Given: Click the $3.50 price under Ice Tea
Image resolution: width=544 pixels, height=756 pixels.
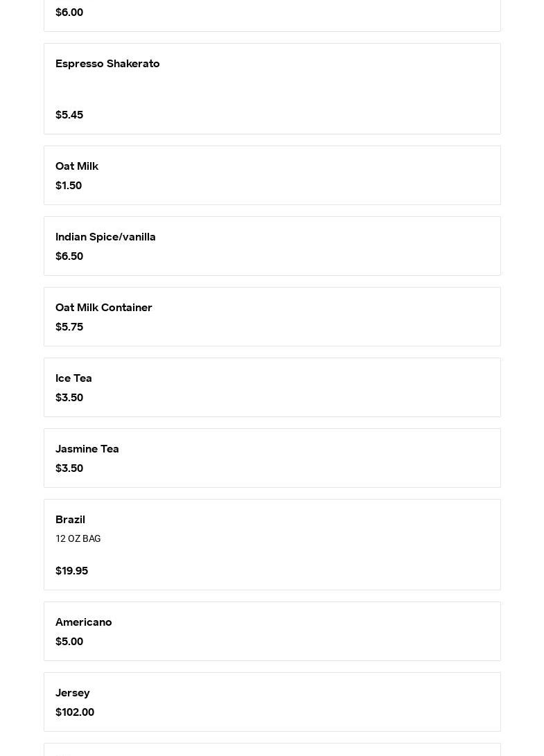Looking at the screenshot, I should 69,398.
